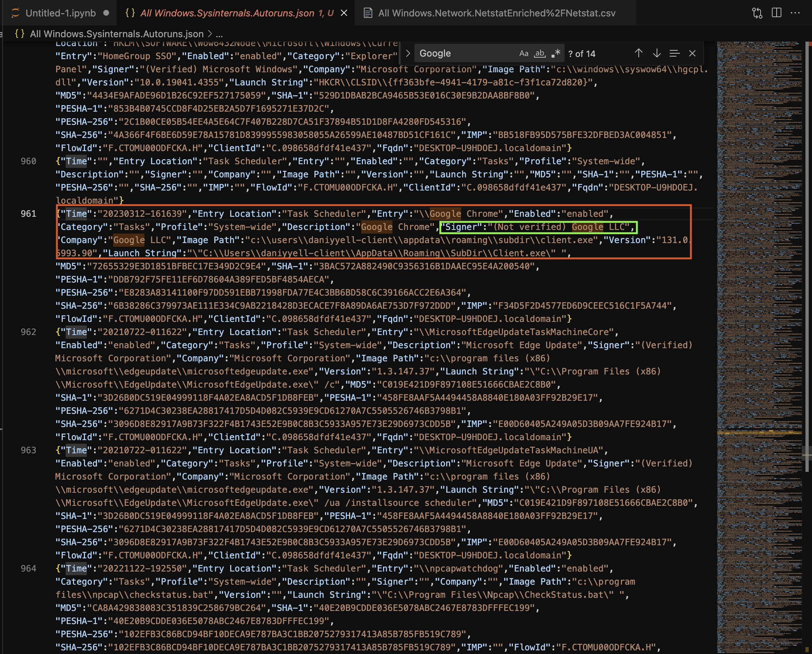
Task: Click line number 963 in the gutter
Action: [x=28, y=450]
